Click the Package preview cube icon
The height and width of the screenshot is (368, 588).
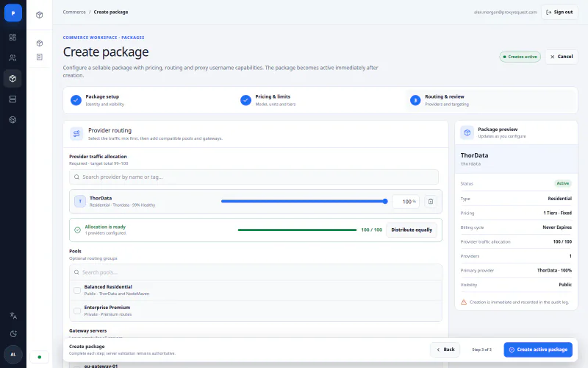pos(467,132)
